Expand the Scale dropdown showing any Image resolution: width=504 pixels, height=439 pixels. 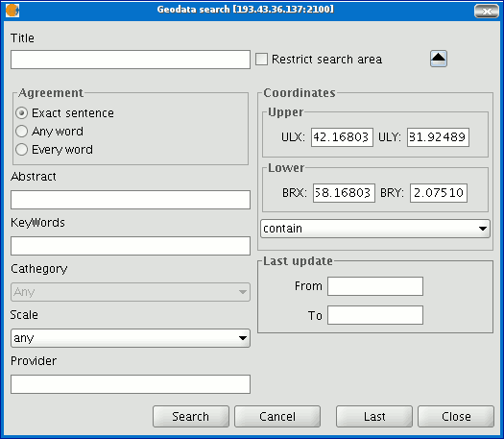click(x=131, y=338)
